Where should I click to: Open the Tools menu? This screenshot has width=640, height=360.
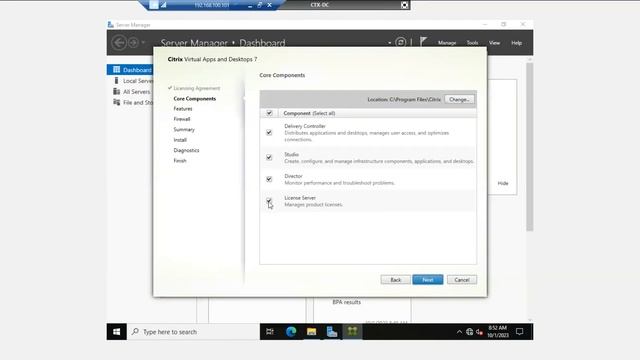click(472, 42)
